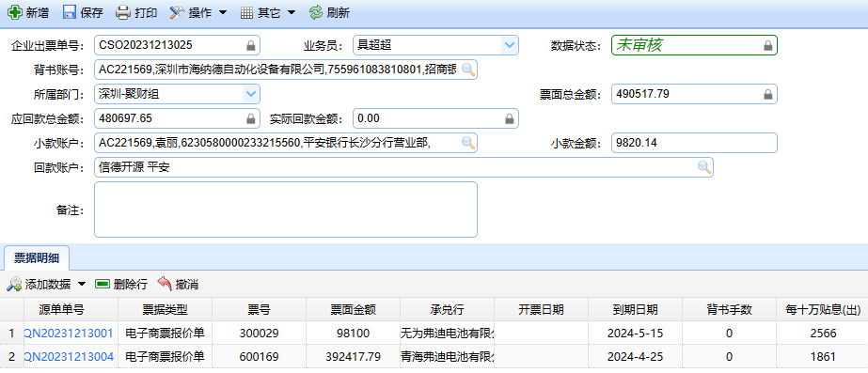Click lock icon in 应回款总金额 field
This screenshot has height=373, width=868.
tap(251, 118)
